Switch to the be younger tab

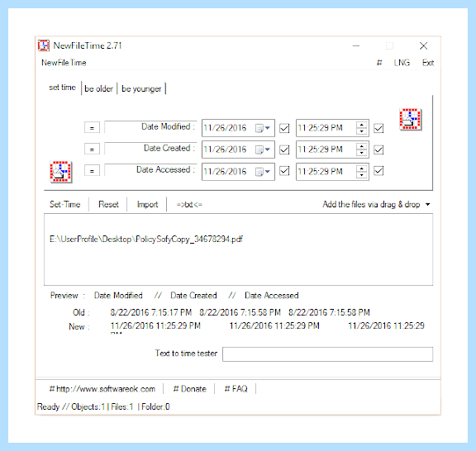click(x=141, y=88)
